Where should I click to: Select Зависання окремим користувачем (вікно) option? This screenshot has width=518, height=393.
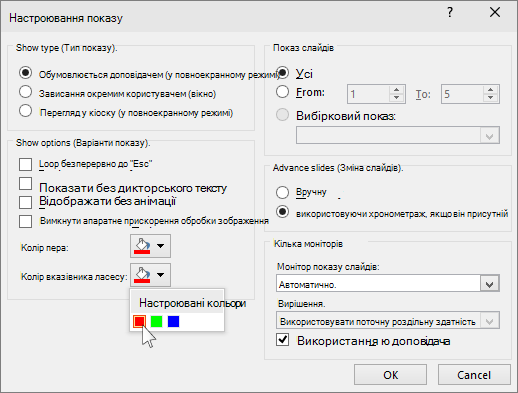point(26,92)
